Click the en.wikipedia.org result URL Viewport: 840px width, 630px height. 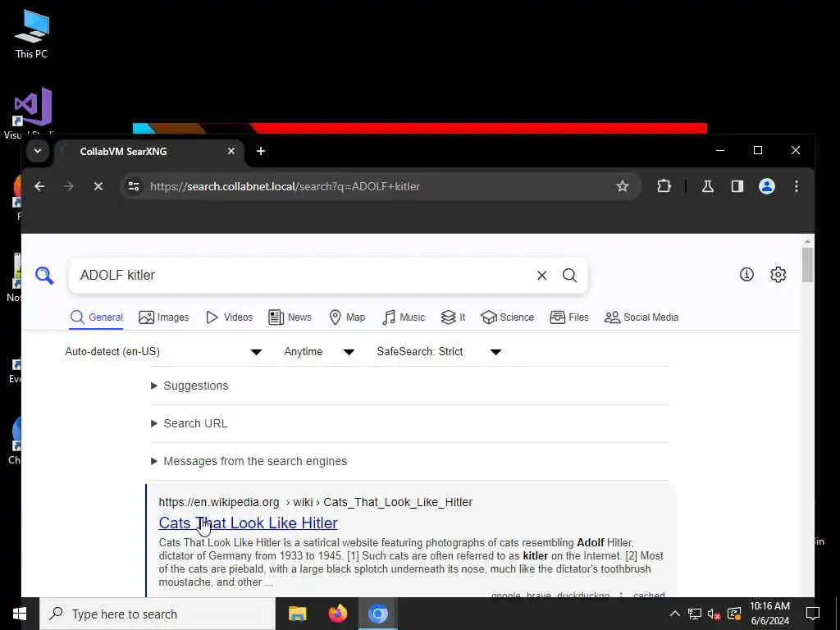[x=316, y=503]
